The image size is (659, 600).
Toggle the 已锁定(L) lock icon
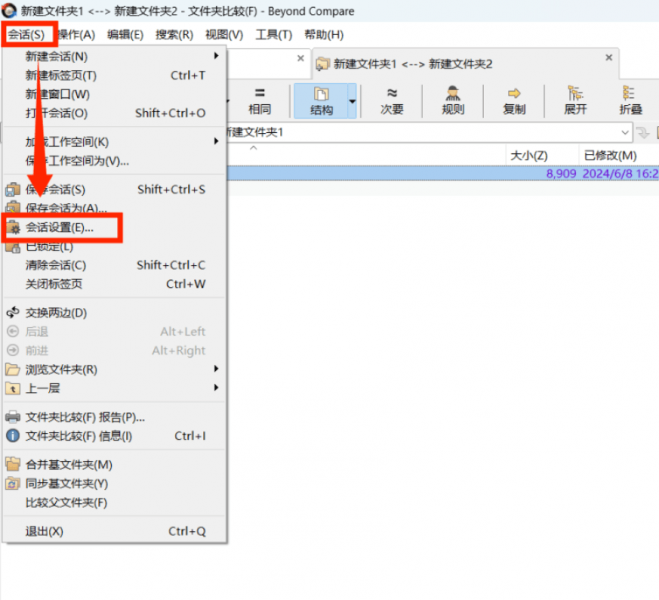[13, 247]
